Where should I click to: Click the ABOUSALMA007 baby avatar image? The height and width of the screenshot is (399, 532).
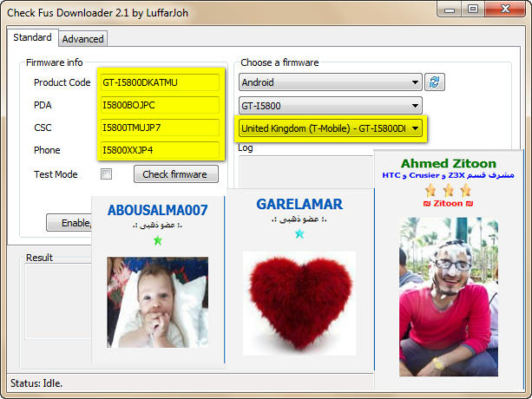click(158, 303)
